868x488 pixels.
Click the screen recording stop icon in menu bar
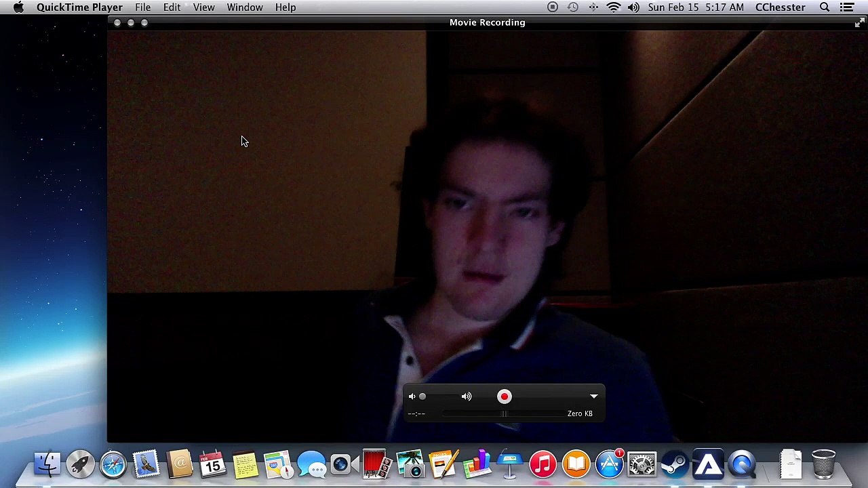553,7
